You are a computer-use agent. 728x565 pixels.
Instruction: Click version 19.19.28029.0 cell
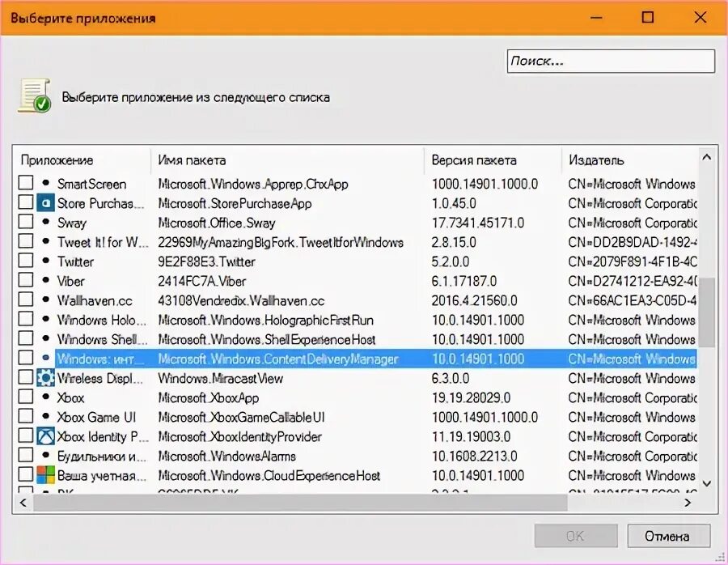click(x=471, y=397)
